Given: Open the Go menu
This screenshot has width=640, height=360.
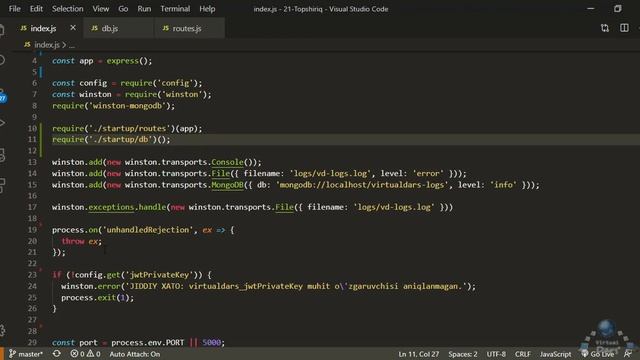Looking at the screenshot, I should pyautogui.click(x=123, y=9).
